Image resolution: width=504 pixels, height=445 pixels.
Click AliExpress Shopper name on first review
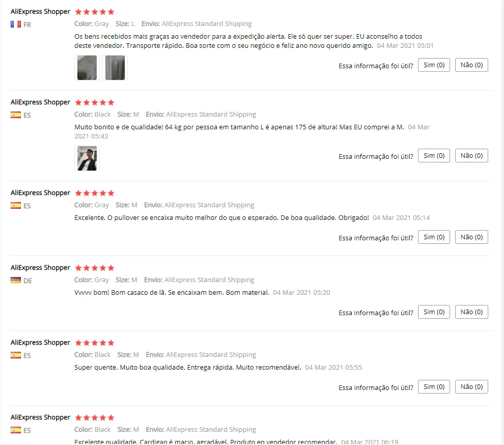[x=40, y=12]
